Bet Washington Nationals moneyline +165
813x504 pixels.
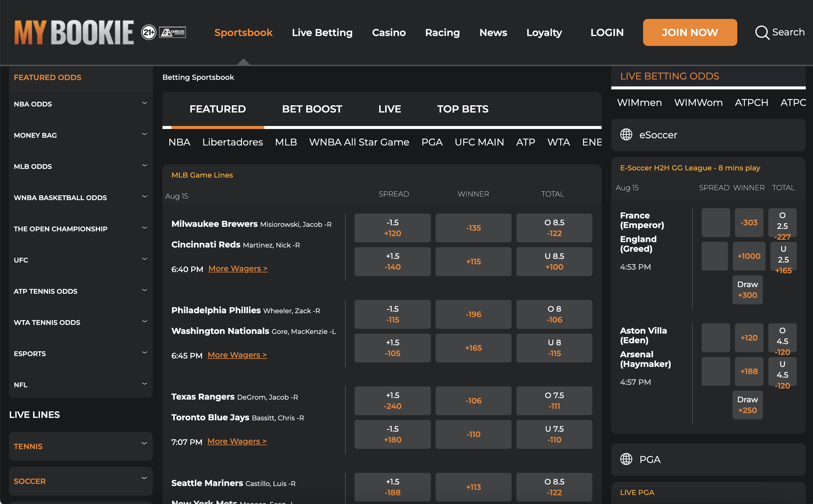[473, 348]
